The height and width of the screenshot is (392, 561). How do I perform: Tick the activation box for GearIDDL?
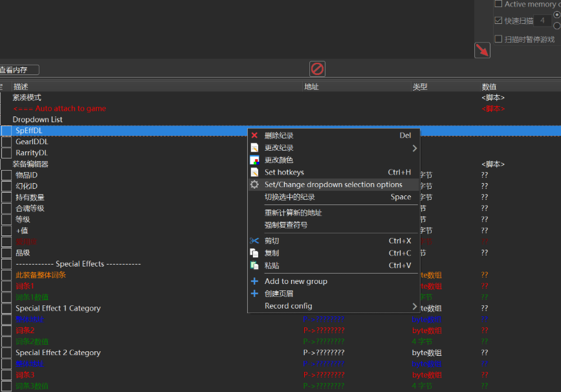point(6,142)
